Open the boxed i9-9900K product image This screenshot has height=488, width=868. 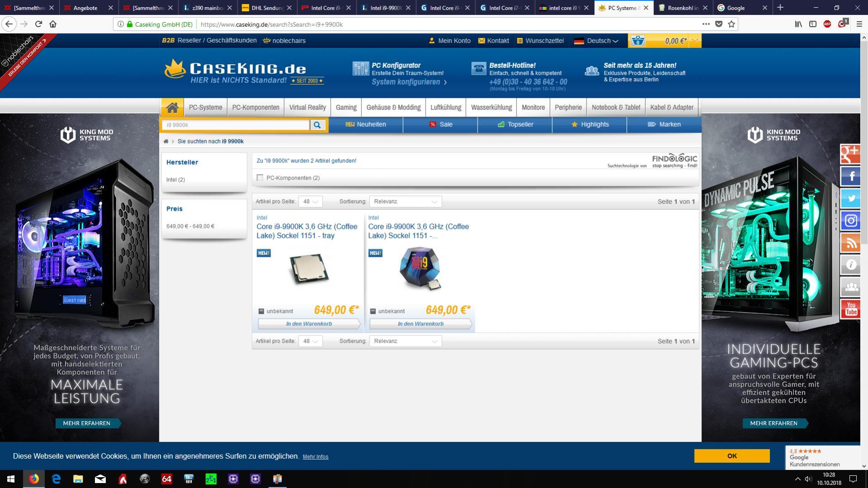[421, 269]
